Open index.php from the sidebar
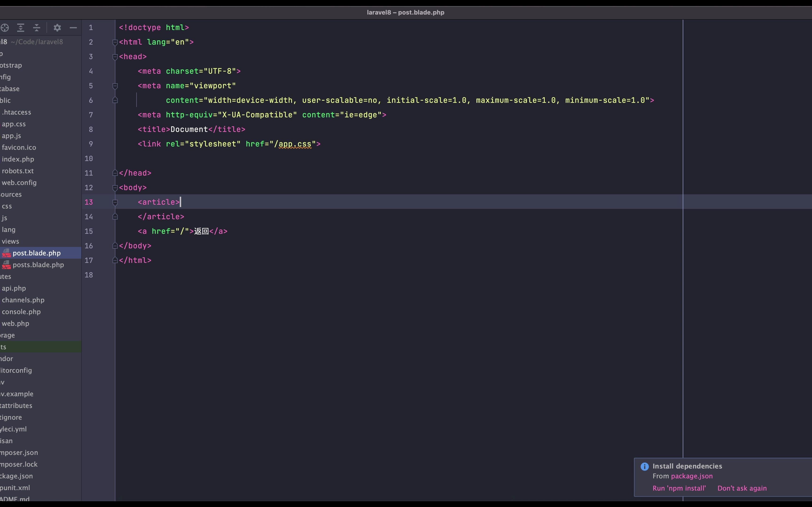The width and height of the screenshot is (812, 507). point(18,159)
